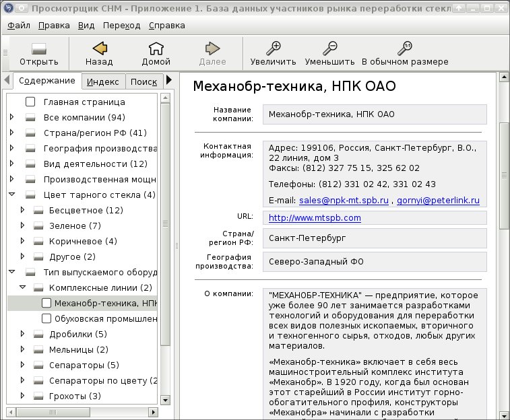Click folder icon of Другое (2)
This screenshot has height=420, width=510.
click(38, 257)
